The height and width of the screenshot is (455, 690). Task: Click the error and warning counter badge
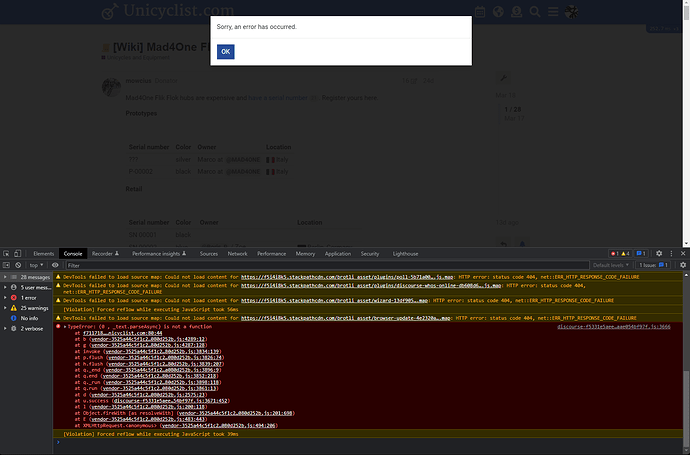coord(620,253)
